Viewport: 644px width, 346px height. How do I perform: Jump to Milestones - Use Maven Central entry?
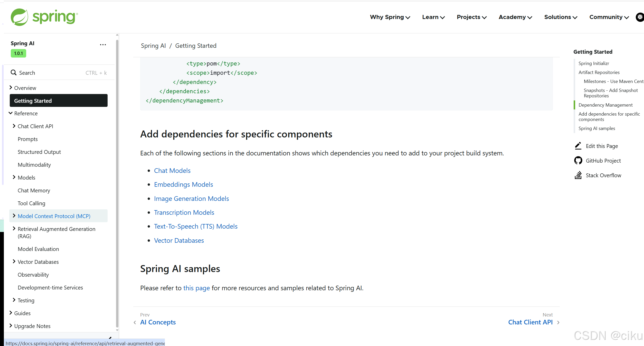click(x=614, y=81)
